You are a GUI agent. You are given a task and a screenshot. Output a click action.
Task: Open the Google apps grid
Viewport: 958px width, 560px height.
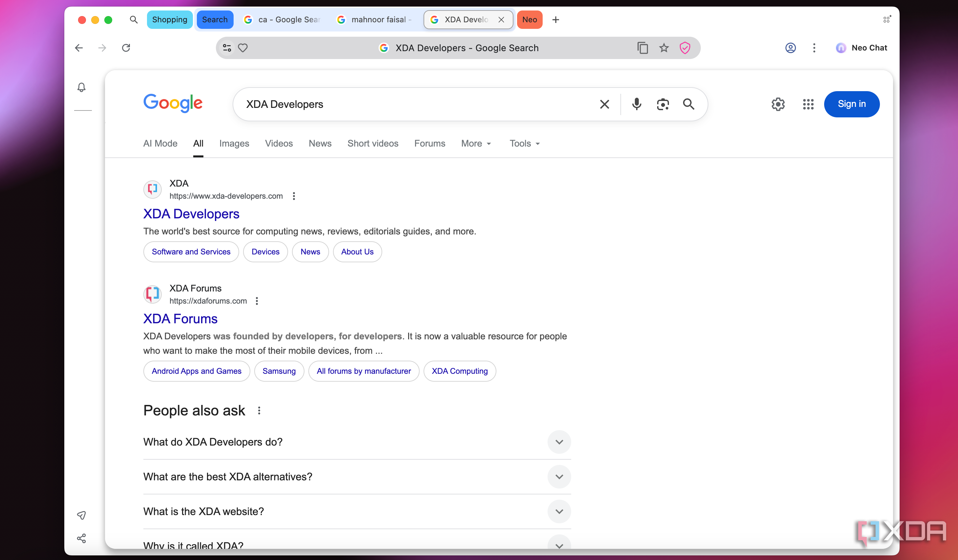[808, 104]
